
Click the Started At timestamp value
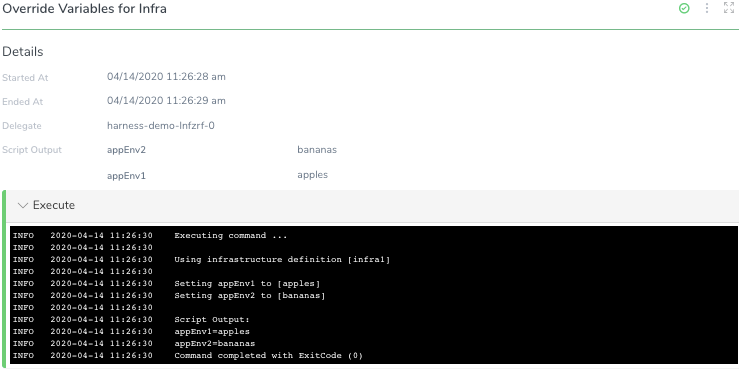166,76
